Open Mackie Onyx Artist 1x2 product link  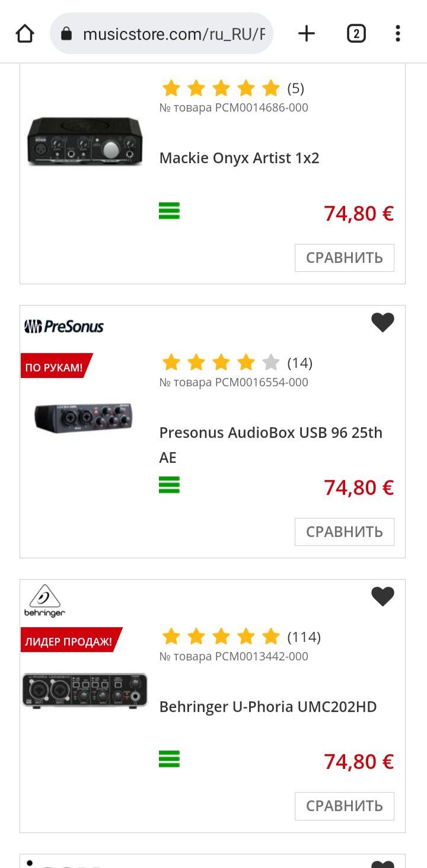pos(239,158)
